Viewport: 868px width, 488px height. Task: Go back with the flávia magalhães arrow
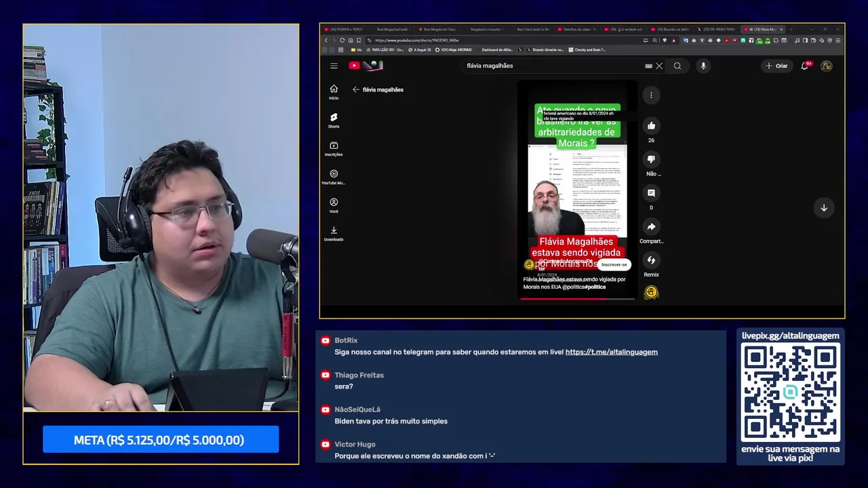click(x=356, y=89)
